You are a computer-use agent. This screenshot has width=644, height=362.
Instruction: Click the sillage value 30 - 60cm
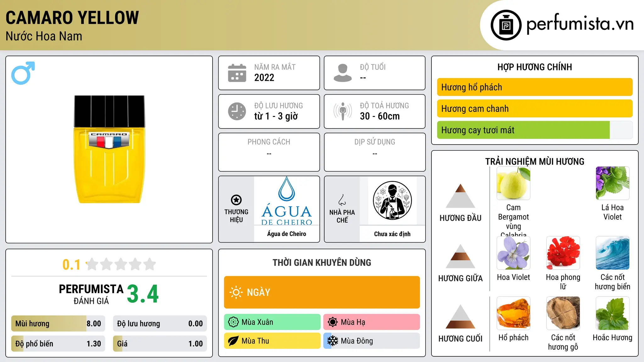pyautogui.click(x=380, y=116)
